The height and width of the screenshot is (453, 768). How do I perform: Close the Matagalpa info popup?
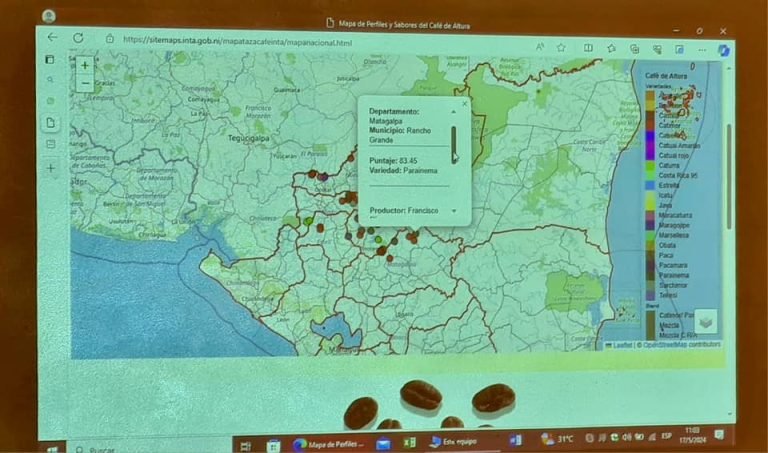tap(465, 103)
